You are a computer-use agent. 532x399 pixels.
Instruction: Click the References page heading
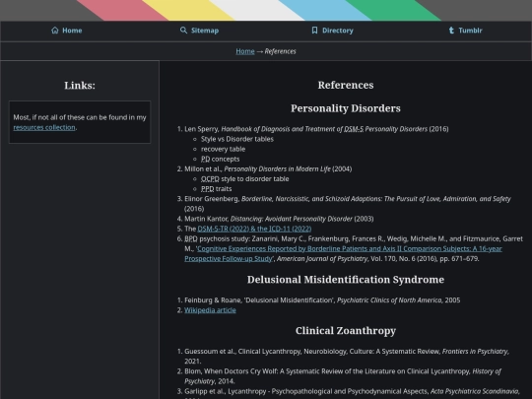[346, 85]
